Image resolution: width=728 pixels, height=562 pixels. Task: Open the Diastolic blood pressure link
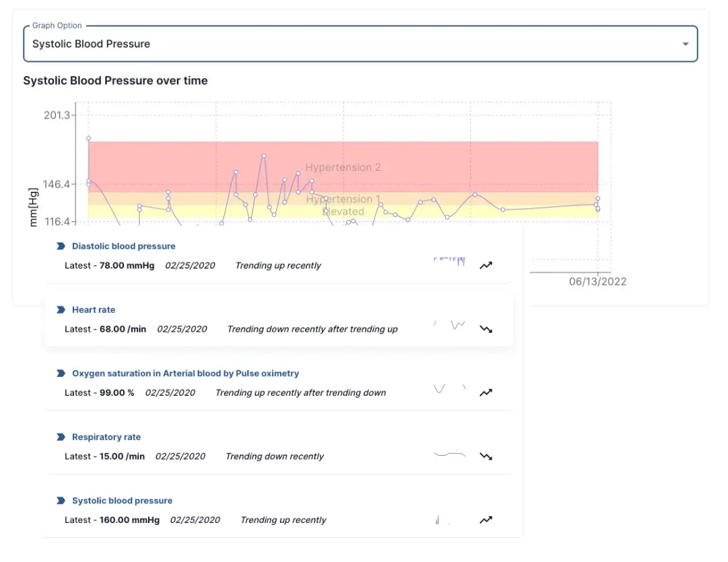pos(123,246)
